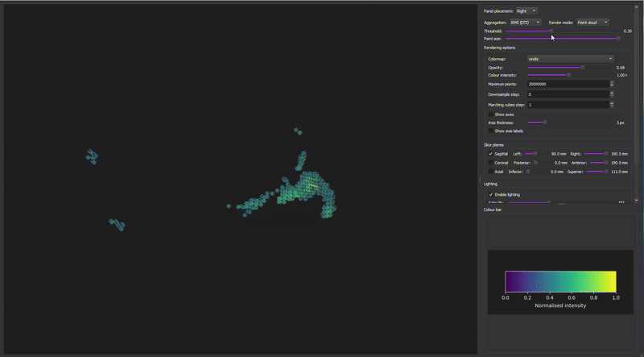This screenshot has width=644, height=357.
Task: Disable the Enable lighting checkbox
Action: pos(491,194)
